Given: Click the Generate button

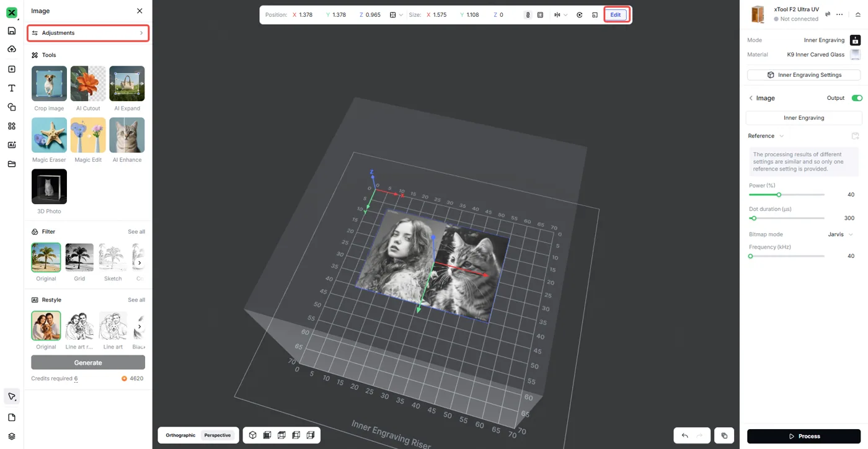Looking at the screenshot, I should tap(88, 362).
